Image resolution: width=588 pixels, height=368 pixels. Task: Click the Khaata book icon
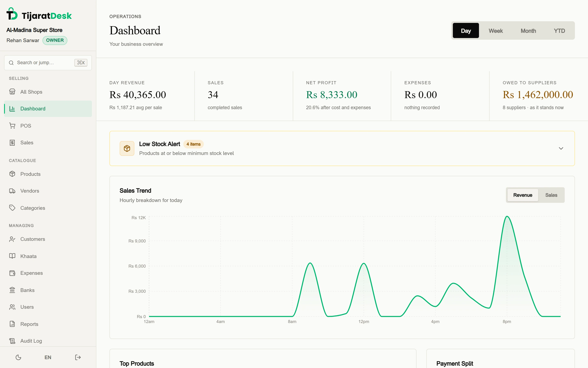(x=12, y=256)
